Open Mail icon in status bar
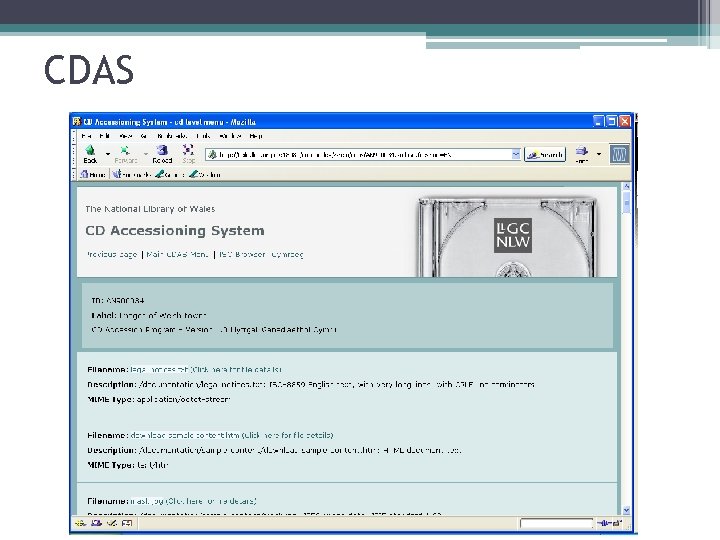This screenshot has height=540, width=720. tap(96, 523)
